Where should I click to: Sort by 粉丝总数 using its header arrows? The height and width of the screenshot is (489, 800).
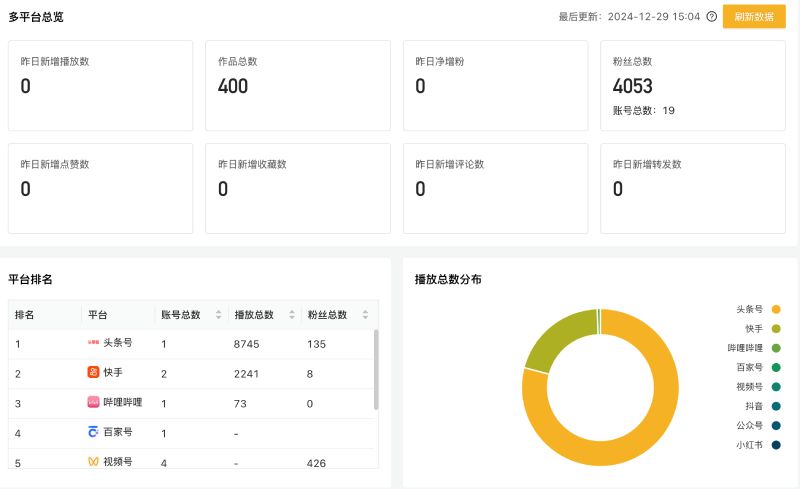click(364, 314)
